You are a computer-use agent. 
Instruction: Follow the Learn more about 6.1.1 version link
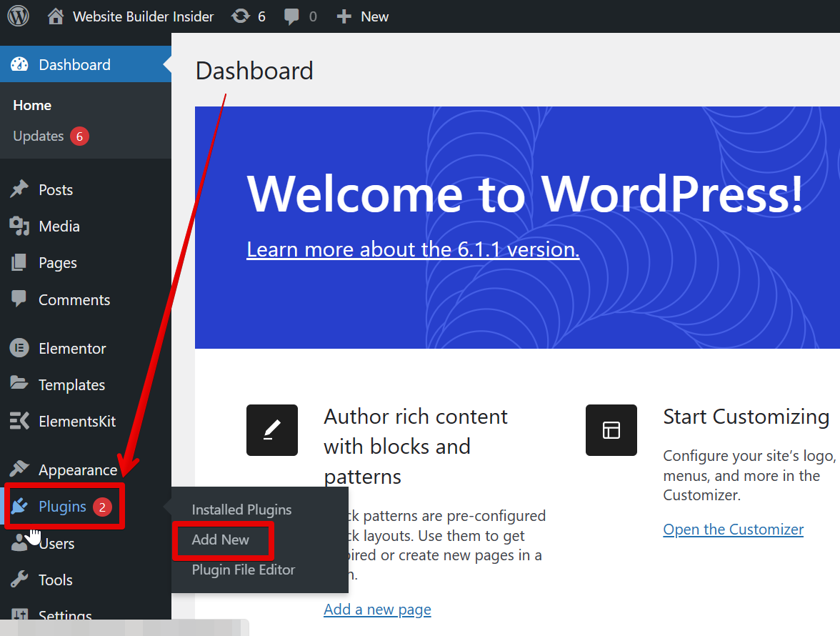tap(413, 249)
